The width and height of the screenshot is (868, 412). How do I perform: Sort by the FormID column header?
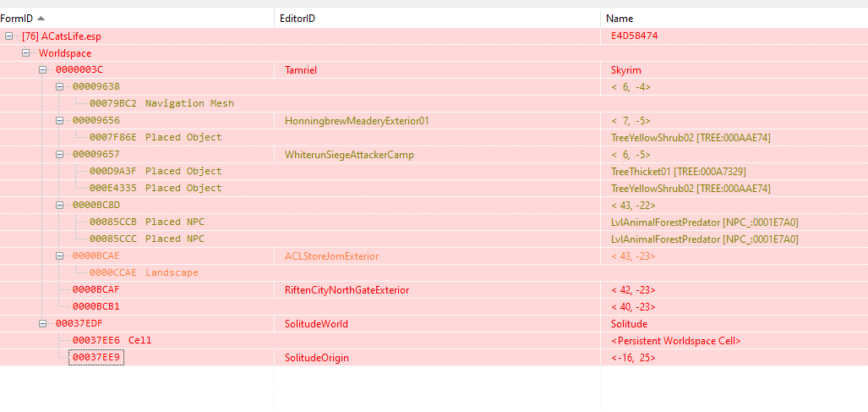coord(137,19)
